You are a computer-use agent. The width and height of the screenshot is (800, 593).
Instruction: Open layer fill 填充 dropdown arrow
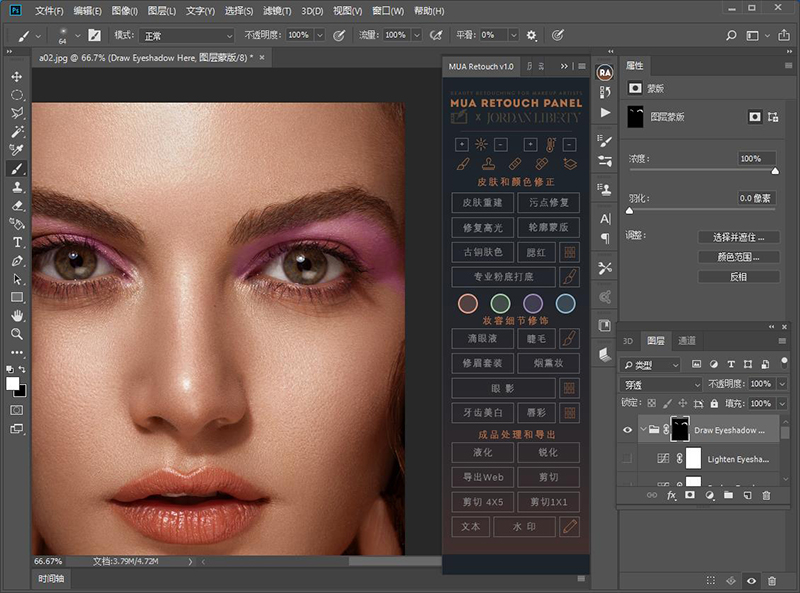click(x=782, y=404)
